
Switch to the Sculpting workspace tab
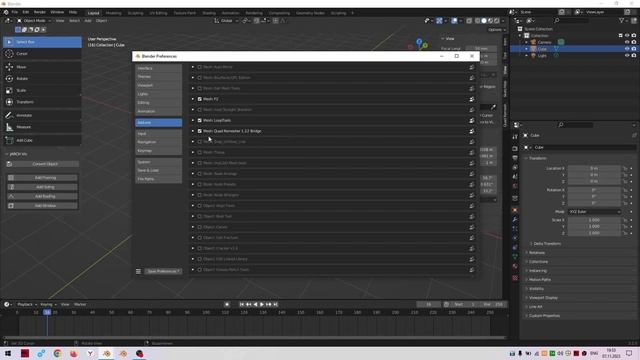coord(136,13)
